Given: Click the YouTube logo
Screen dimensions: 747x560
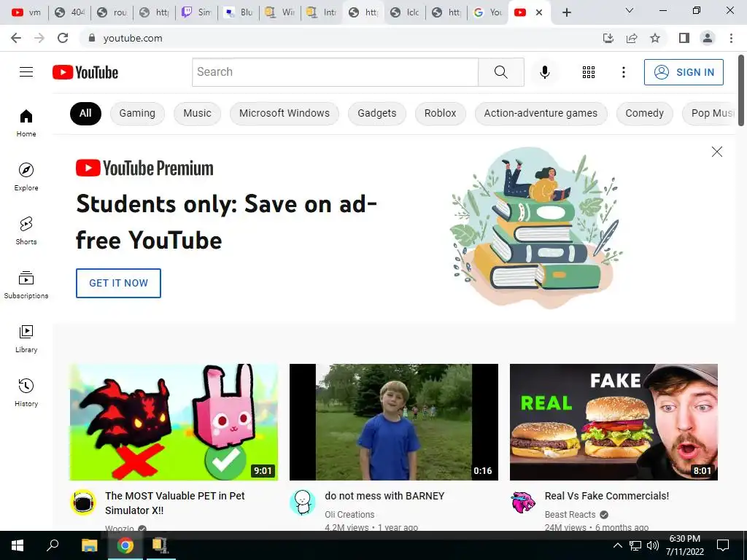Looking at the screenshot, I should click(85, 72).
